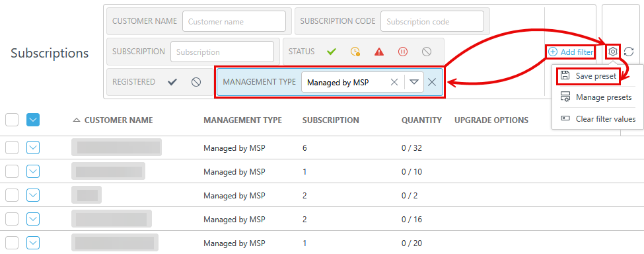The height and width of the screenshot is (254, 644).
Task: Click subscription count 6 cell
Action: [x=304, y=148]
